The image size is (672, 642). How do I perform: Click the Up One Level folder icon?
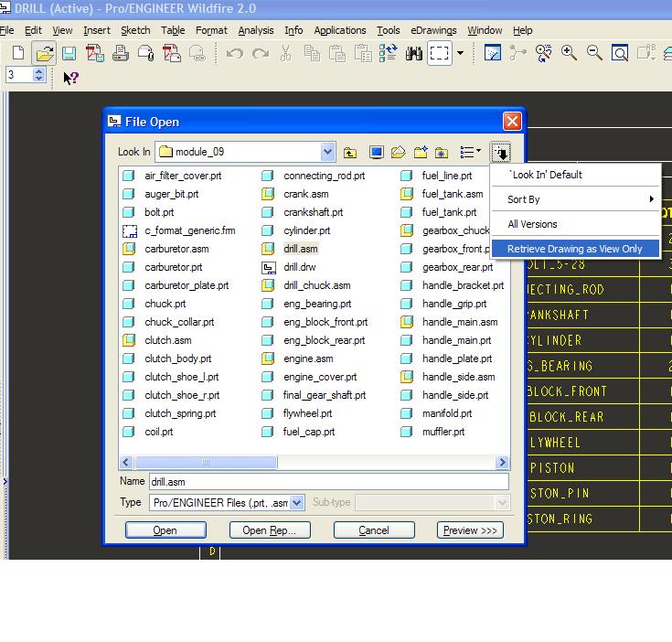[x=350, y=152]
